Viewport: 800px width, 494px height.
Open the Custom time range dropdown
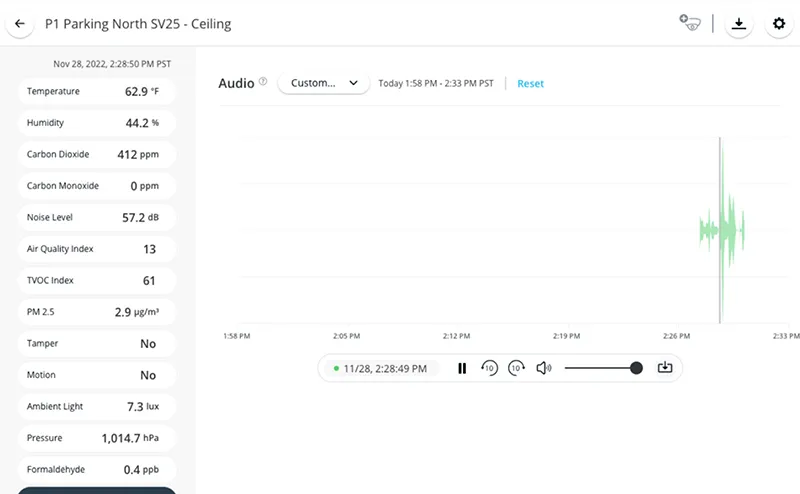tap(323, 83)
